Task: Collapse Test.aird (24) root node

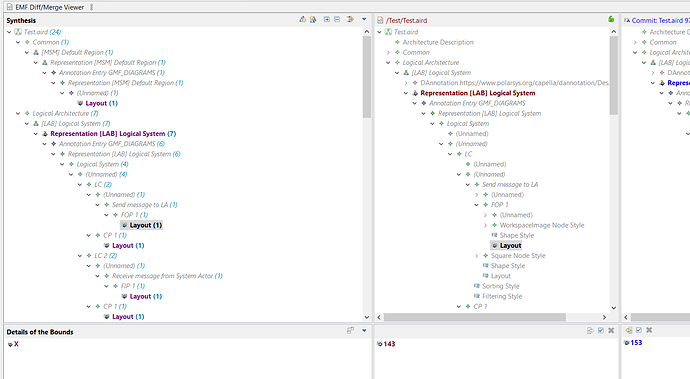Action: pos(9,32)
